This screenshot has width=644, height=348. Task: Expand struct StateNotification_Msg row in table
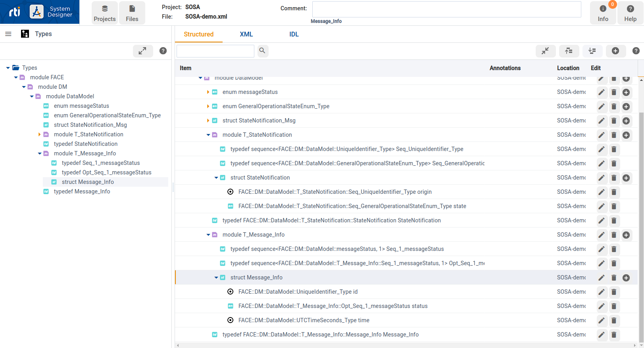pyautogui.click(x=208, y=120)
